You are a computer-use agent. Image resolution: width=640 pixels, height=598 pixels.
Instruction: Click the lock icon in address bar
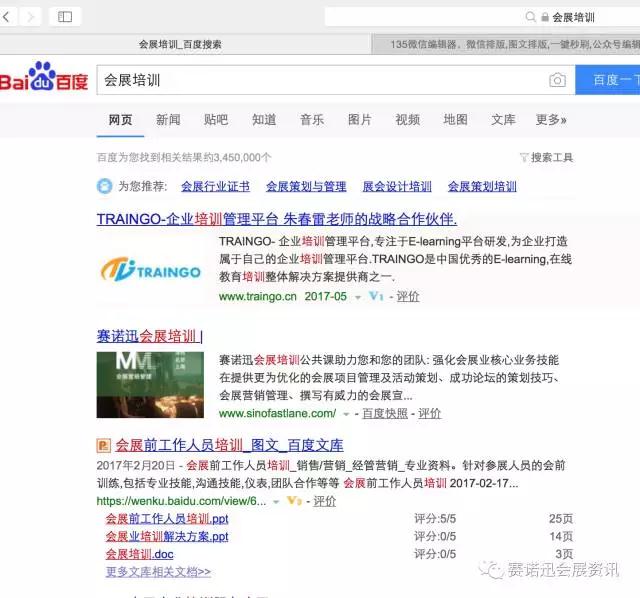tap(544, 17)
